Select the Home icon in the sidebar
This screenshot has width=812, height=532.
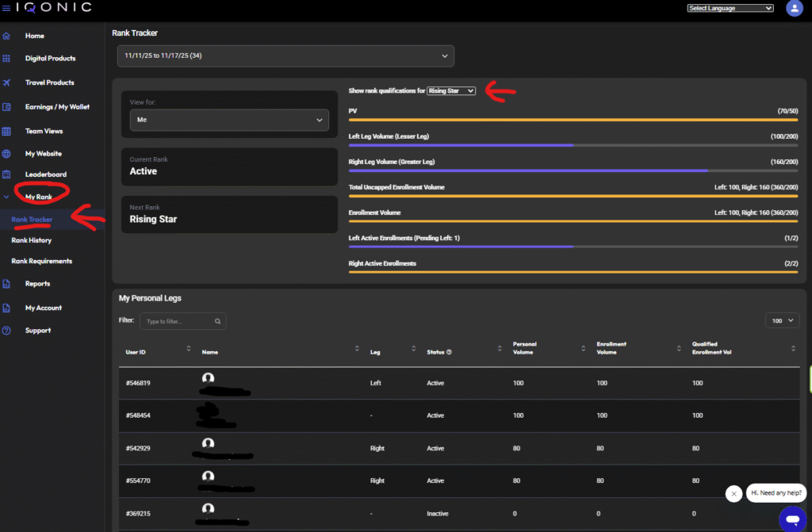7,36
